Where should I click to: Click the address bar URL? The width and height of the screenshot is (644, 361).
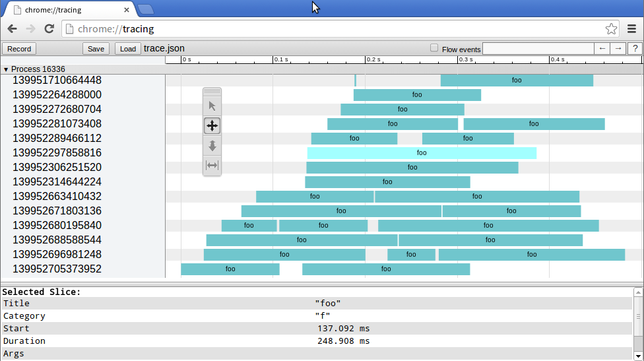[116, 29]
